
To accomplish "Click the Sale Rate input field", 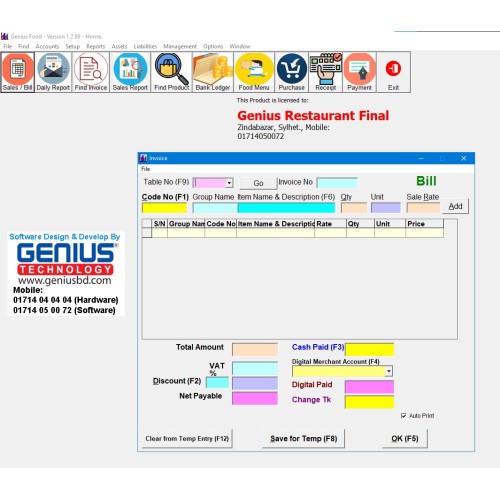I will point(423,208).
